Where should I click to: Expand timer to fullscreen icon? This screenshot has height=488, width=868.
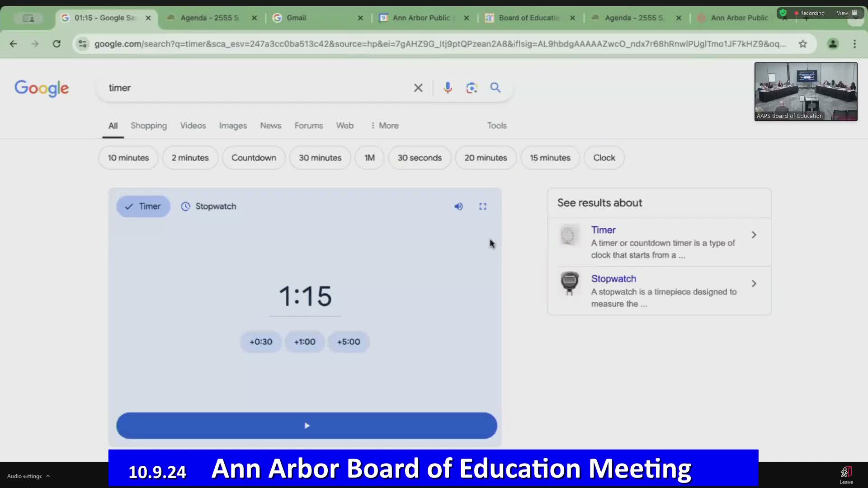483,206
